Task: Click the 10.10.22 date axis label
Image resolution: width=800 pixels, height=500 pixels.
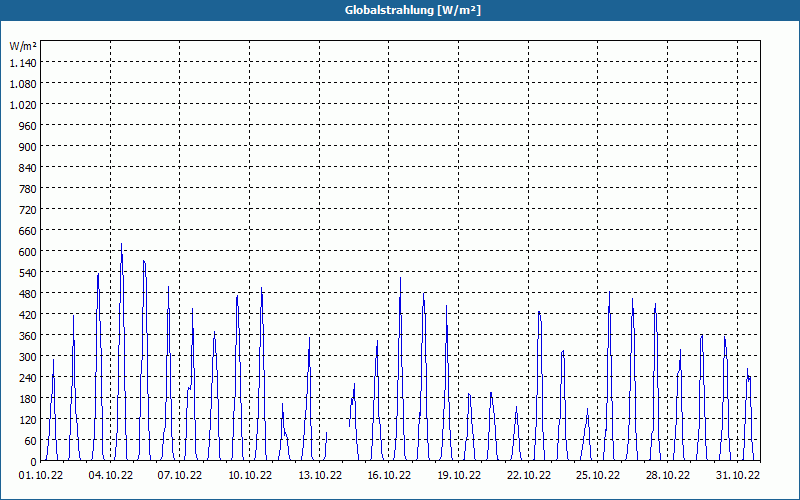Action: pyautogui.click(x=250, y=475)
